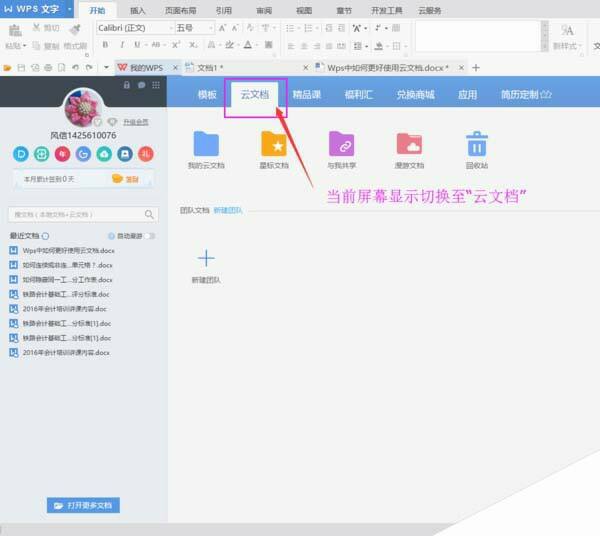
Task: Toggle bold formatting B
Action: coord(105,45)
